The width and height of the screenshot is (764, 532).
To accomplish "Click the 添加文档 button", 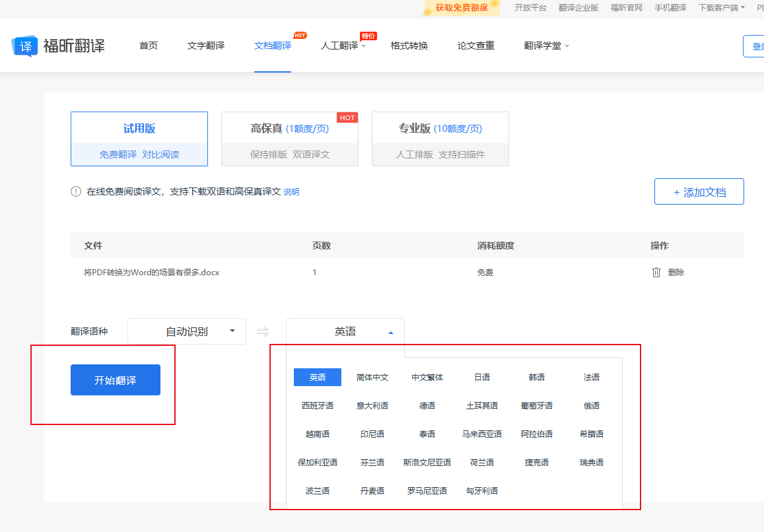I will point(699,191).
